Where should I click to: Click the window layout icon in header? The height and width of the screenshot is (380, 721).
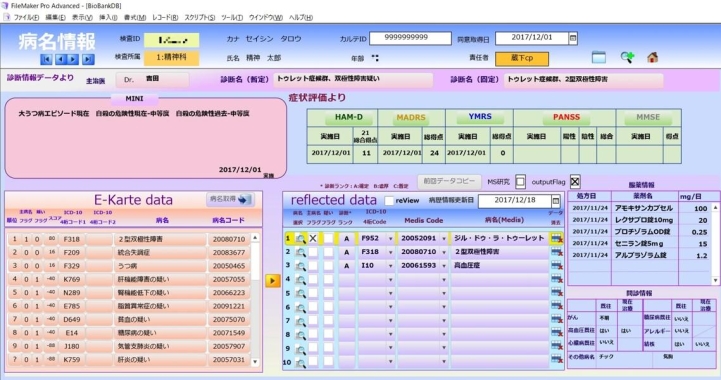(x=598, y=58)
